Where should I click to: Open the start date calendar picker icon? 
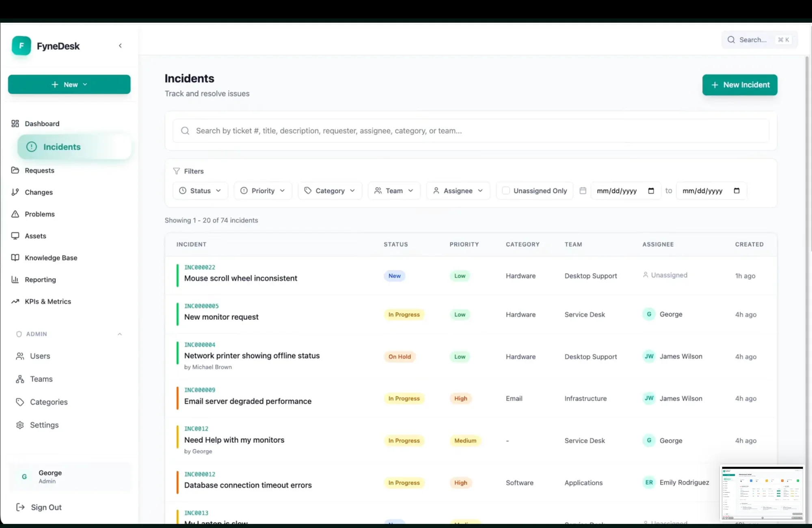pos(651,191)
